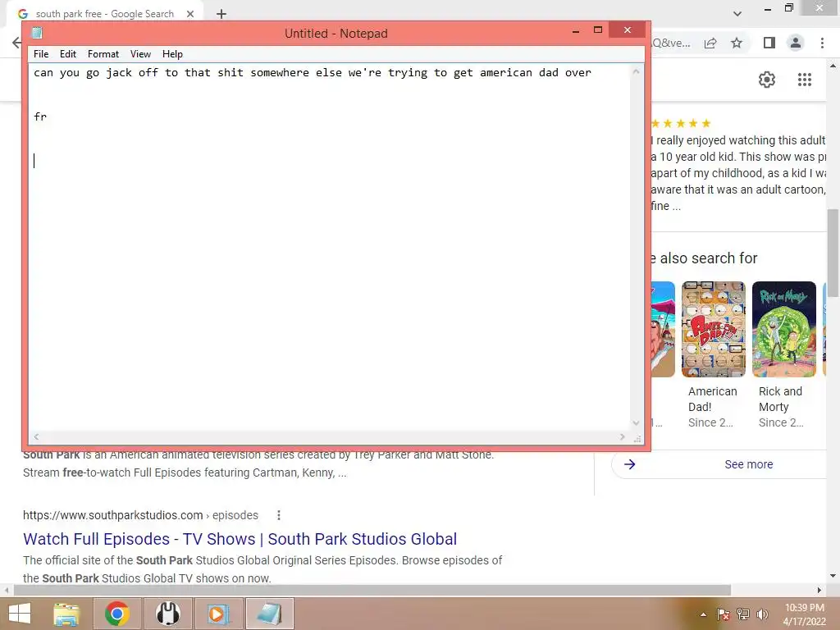Open the media player taskbar icon
The width and height of the screenshot is (840, 630).
tap(218, 614)
